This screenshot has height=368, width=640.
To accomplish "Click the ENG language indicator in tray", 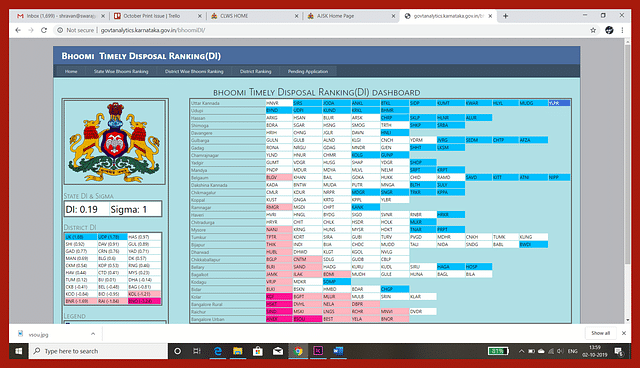I will tap(573, 351).
